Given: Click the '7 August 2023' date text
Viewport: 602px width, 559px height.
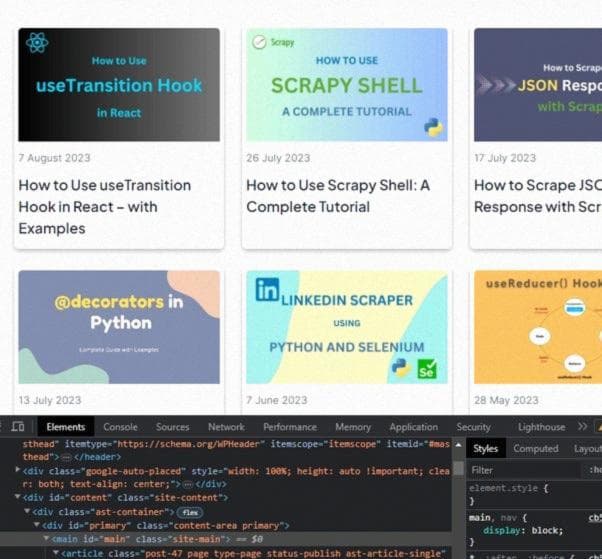Looking at the screenshot, I should click(54, 158).
